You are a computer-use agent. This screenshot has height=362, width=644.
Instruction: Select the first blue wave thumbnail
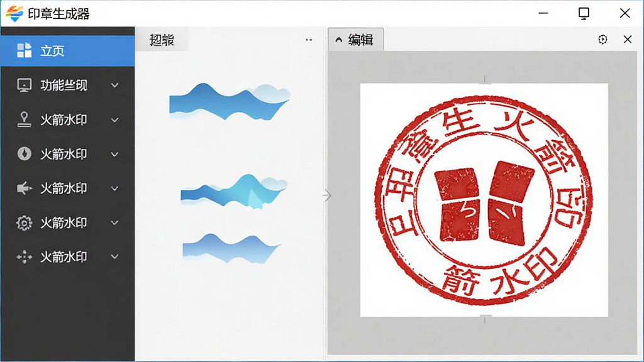[x=230, y=101]
